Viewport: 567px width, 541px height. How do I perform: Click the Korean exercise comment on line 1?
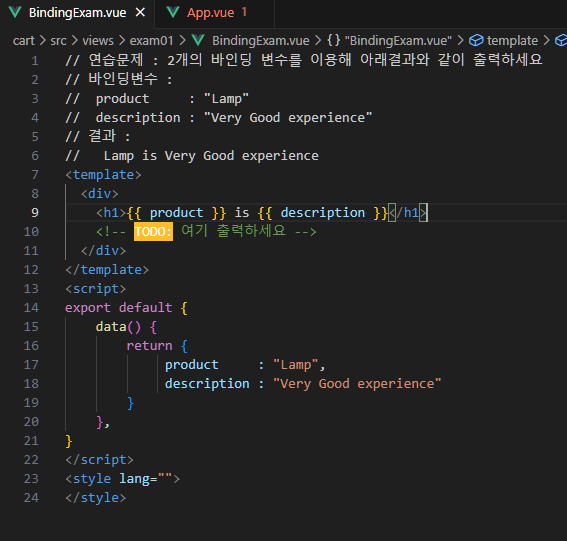coord(304,60)
